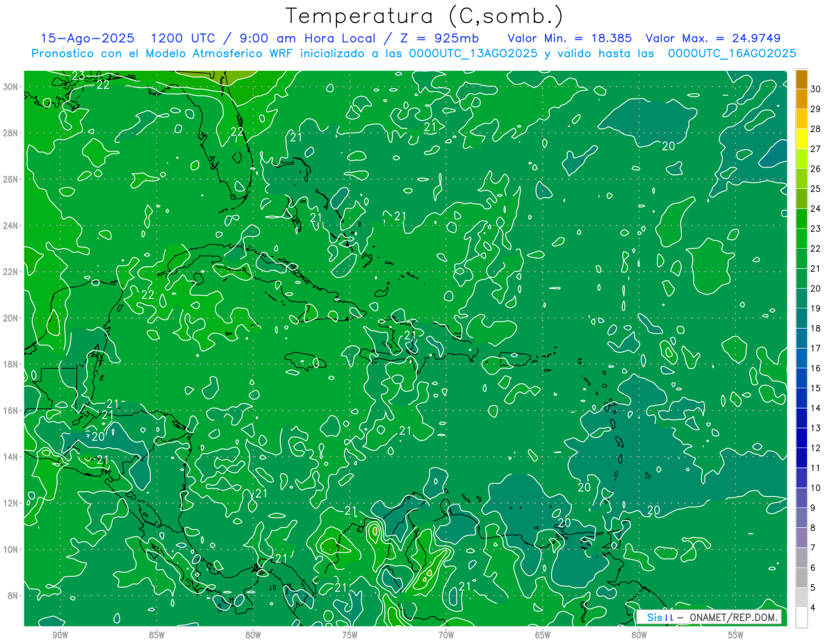Select the valid-until time "0000UTC_16AGO2025"
The height and width of the screenshot is (644, 834).
pyautogui.click(x=732, y=53)
